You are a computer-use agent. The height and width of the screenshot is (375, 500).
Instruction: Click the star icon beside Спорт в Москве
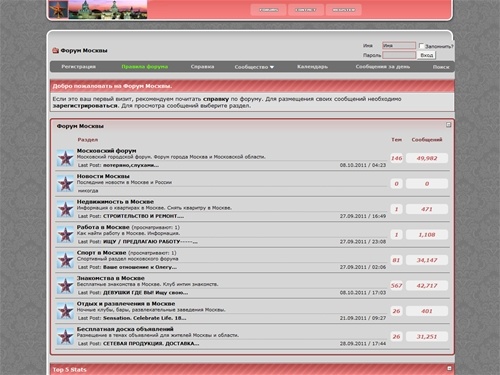click(x=65, y=260)
